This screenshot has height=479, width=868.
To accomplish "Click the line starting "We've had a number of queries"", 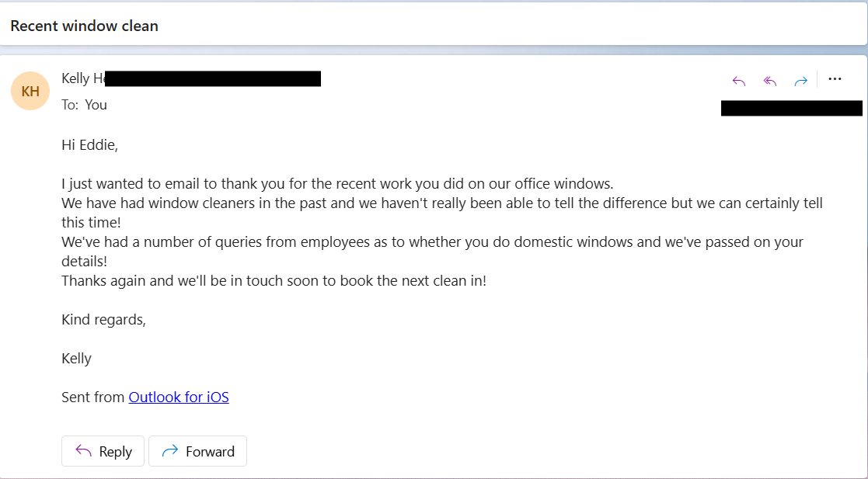I will tap(432, 242).
